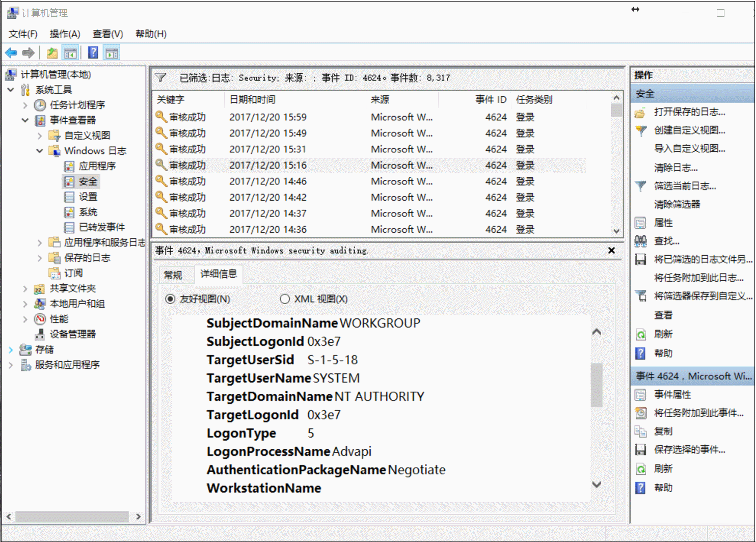Collapse the Windows 日志 tree node

[x=40, y=151]
